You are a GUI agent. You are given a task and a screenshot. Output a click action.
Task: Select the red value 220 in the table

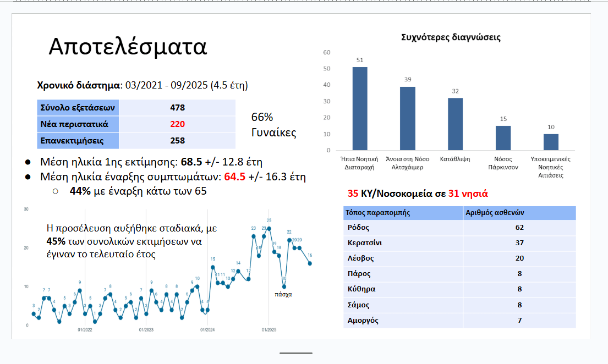tap(177, 124)
